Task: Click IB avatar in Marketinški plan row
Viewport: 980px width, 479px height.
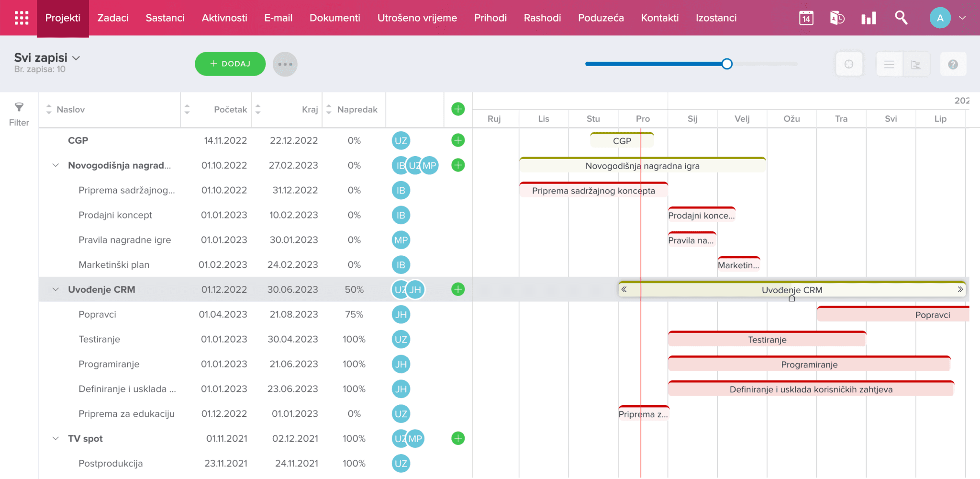Action: coord(401,264)
